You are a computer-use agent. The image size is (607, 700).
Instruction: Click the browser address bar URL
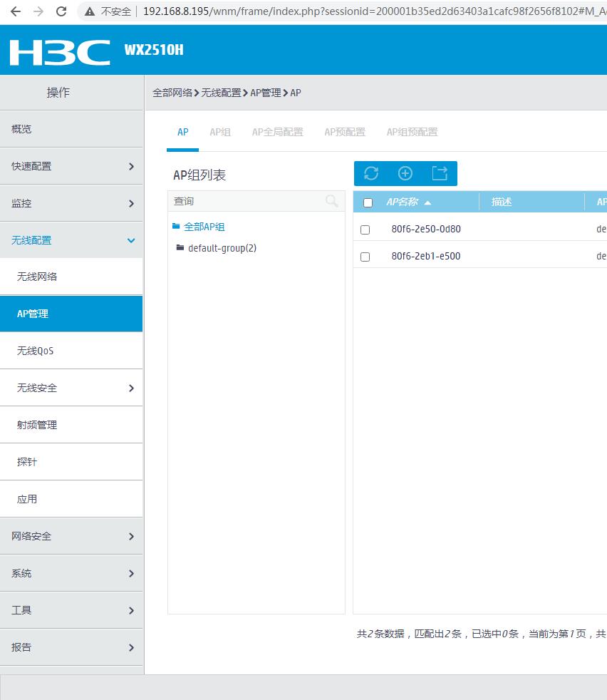375,11
